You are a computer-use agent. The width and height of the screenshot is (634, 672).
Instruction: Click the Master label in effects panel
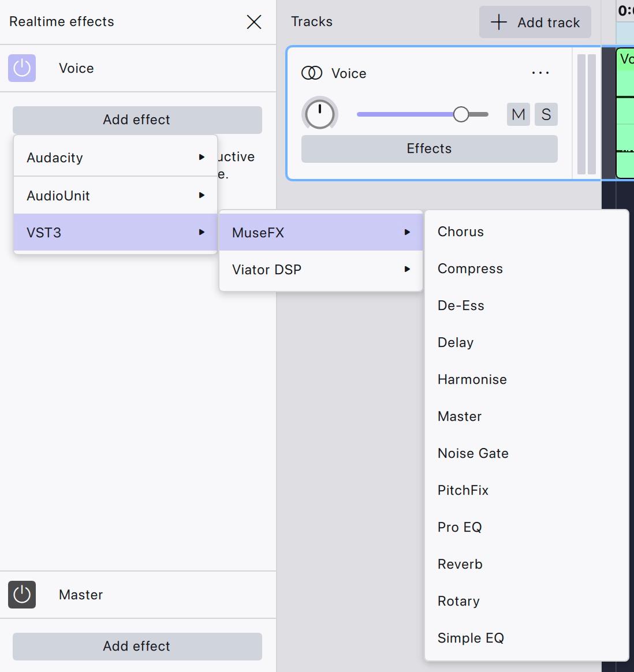point(81,595)
